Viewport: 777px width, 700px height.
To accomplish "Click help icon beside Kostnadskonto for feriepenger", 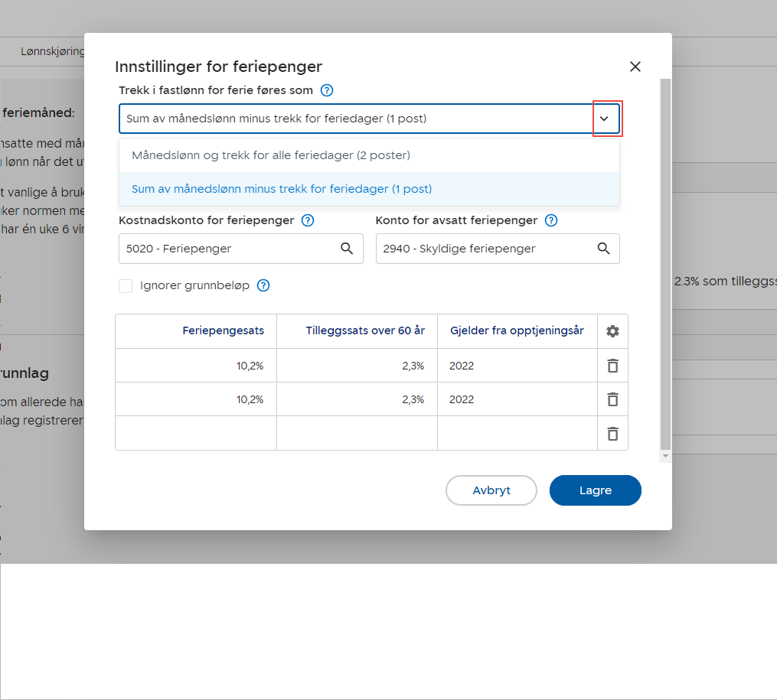I will coord(308,220).
